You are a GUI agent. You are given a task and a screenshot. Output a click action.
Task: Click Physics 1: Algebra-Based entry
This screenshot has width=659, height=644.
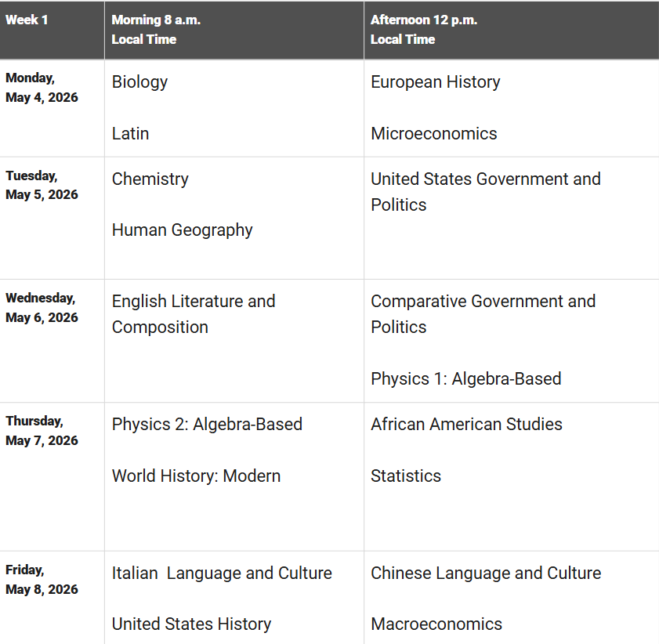pos(465,378)
